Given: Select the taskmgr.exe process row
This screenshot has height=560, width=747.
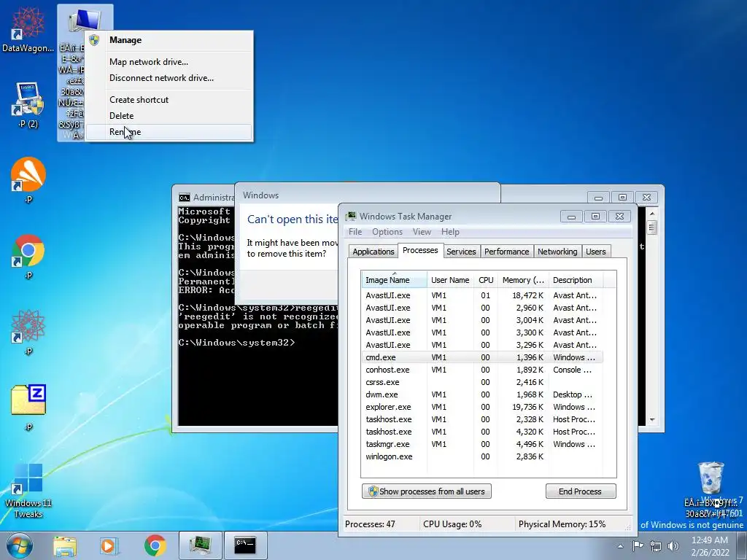Looking at the screenshot, I should [x=482, y=444].
